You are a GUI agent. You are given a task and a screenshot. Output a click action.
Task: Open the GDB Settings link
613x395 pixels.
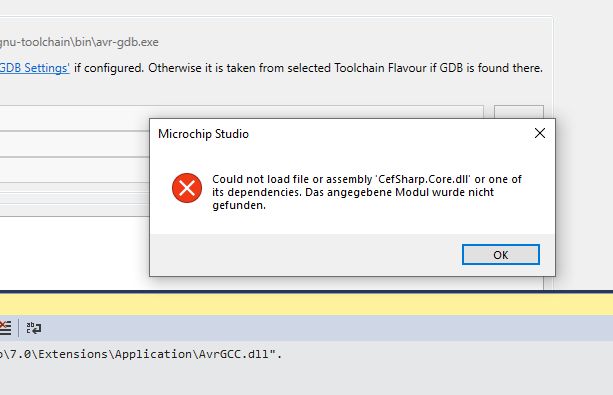click(34, 68)
